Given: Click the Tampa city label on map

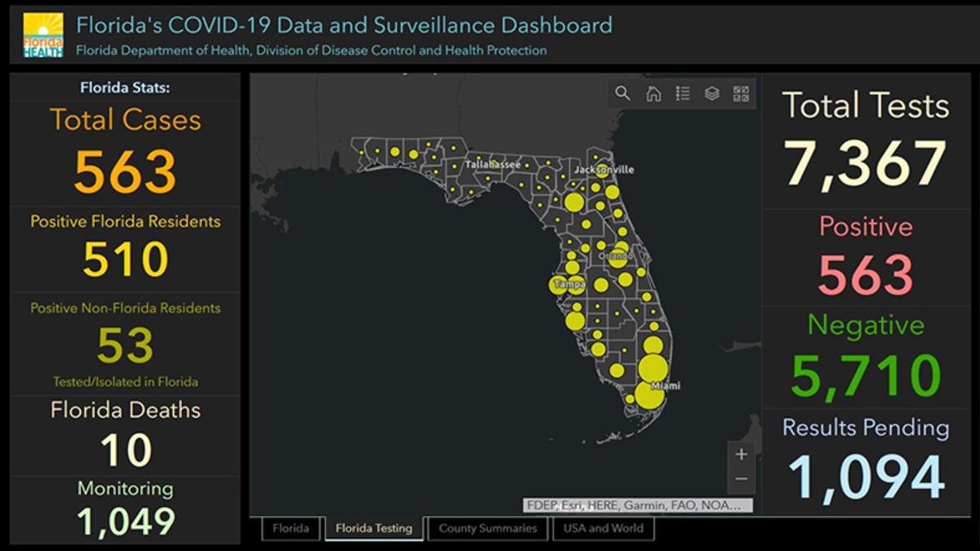Looking at the screenshot, I should point(569,284).
